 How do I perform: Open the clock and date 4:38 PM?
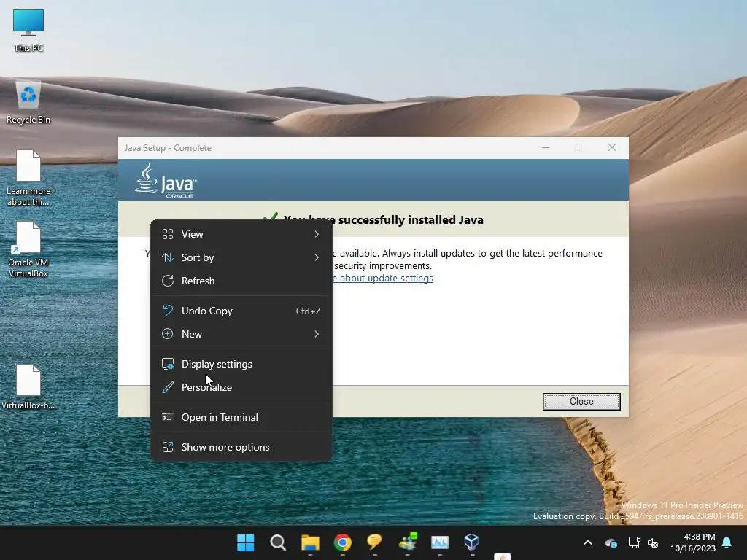pyautogui.click(x=693, y=542)
